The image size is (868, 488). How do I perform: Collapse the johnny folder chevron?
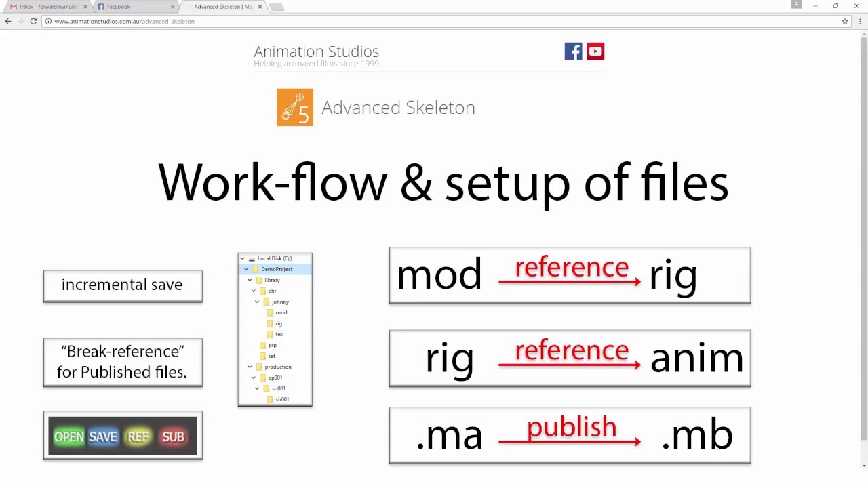pos(257,302)
